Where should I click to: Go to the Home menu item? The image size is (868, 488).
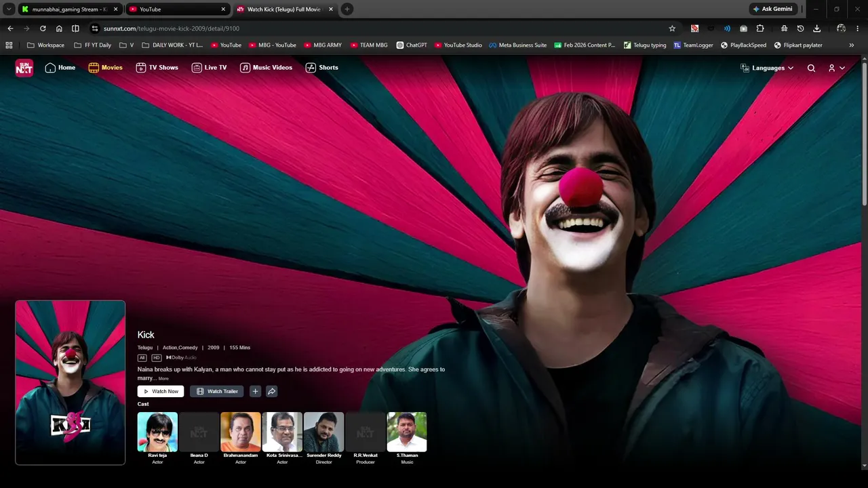[60, 68]
